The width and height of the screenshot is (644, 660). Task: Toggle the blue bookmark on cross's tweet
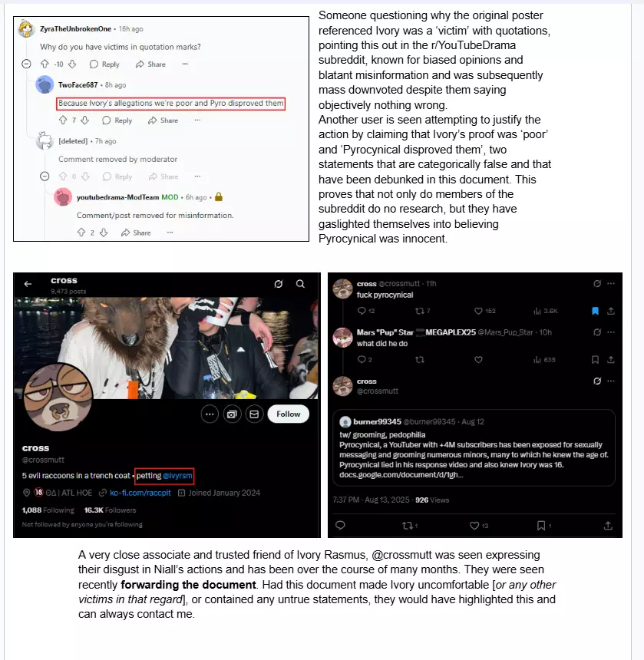[595, 311]
